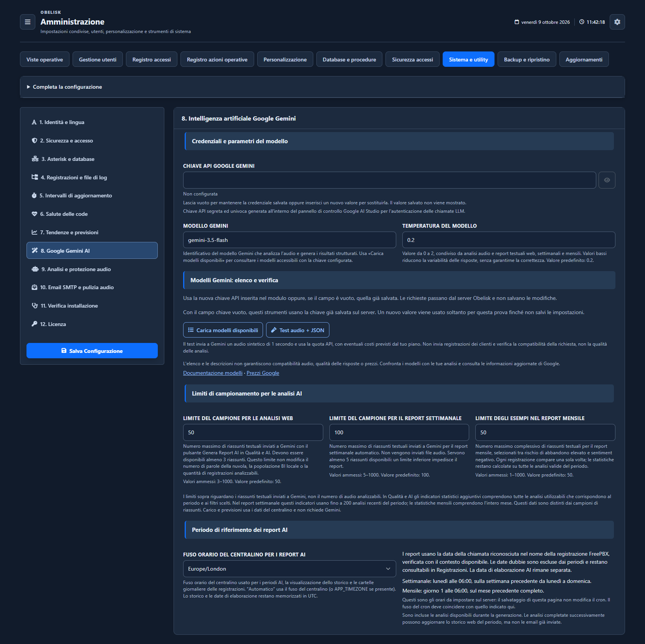Viewport: 645px width, 644px height.
Task: Open Registro azioni operative tab
Action: pos(217,59)
